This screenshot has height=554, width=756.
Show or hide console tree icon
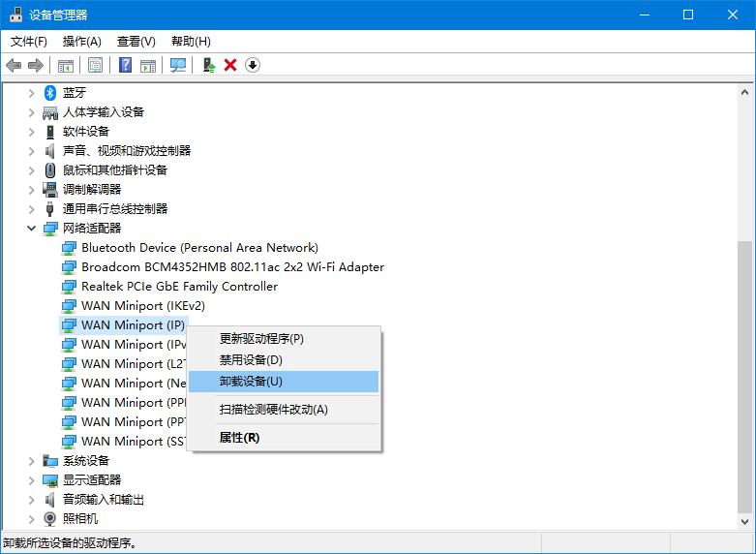[x=66, y=65]
